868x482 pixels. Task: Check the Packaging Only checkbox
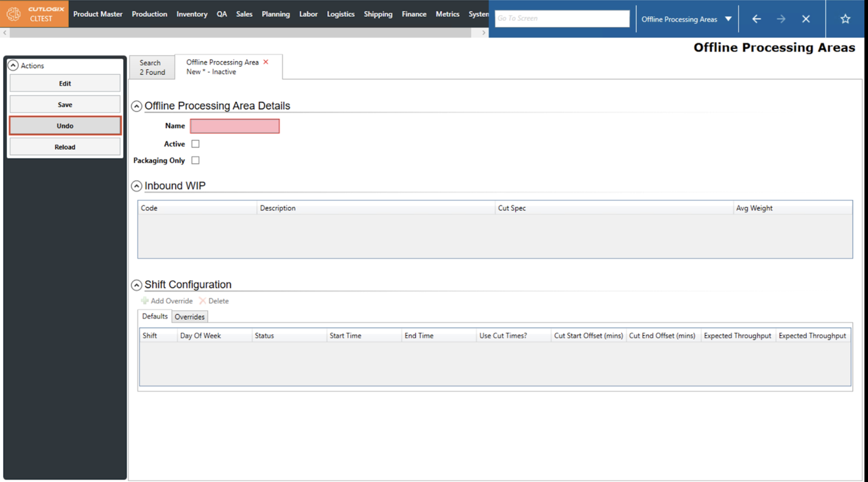point(196,160)
